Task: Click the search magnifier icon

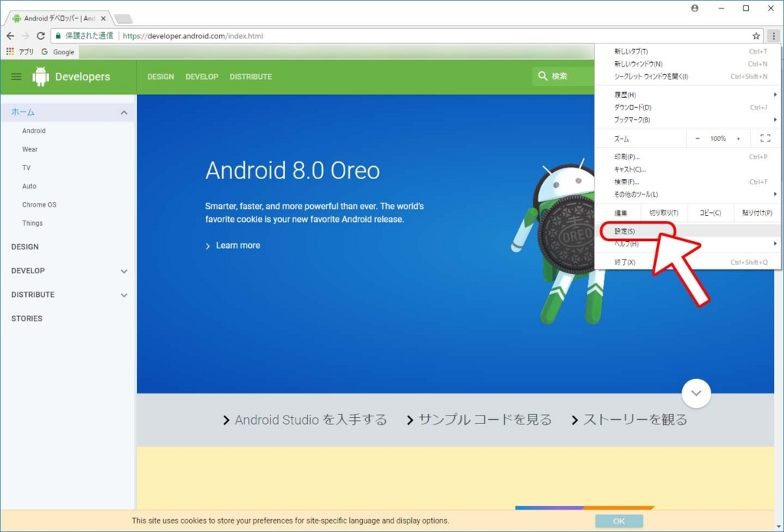Action: pyautogui.click(x=543, y=76)
